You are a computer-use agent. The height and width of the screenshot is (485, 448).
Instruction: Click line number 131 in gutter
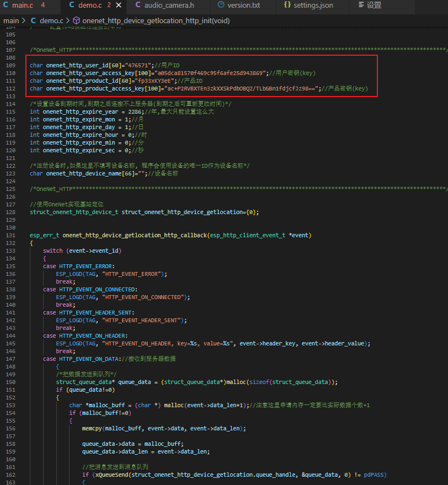[10, 236]
